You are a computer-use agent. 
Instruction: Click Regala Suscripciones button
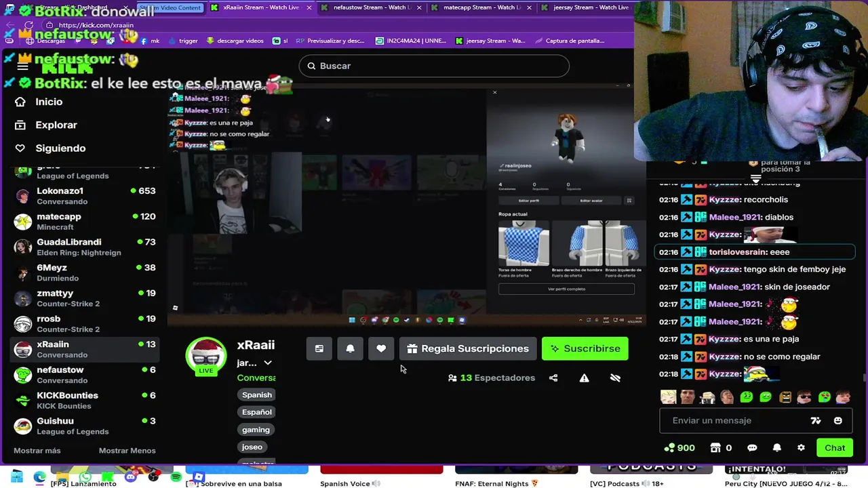pyautogui.click(x=468, y=348)
